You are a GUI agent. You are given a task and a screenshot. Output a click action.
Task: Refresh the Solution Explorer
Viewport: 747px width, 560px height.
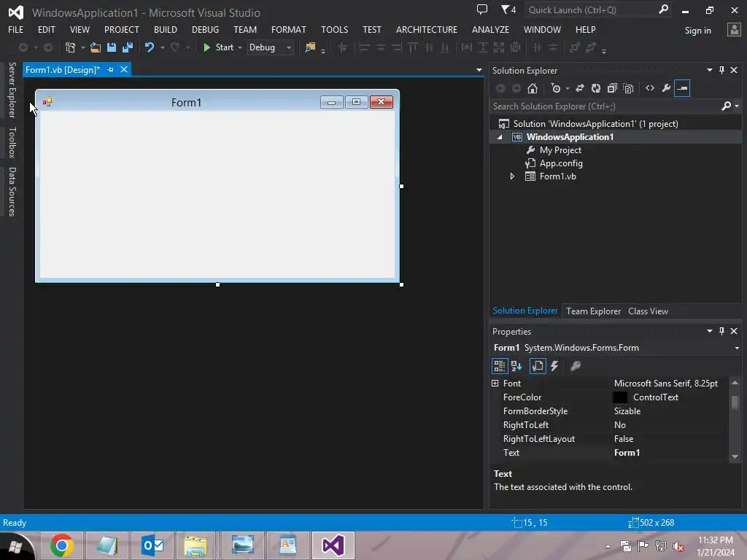(596, 88)
